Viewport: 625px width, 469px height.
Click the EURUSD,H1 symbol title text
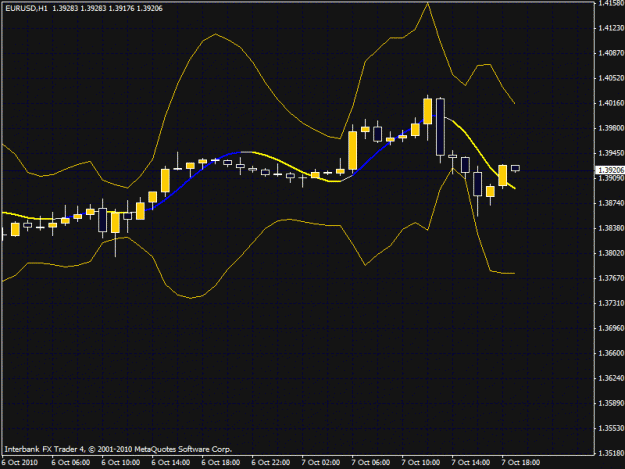(x=26, y=8)
